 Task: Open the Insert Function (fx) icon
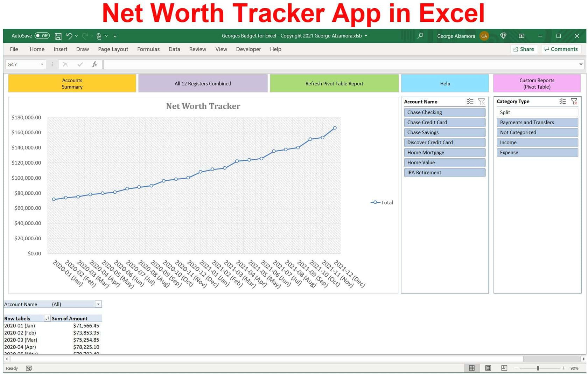(94, 64)
